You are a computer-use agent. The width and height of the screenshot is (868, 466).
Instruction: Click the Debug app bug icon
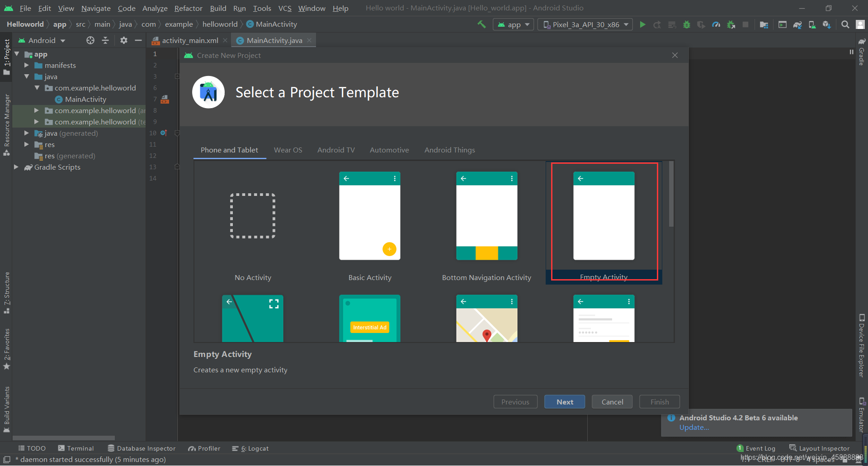(x=687, y=24)
